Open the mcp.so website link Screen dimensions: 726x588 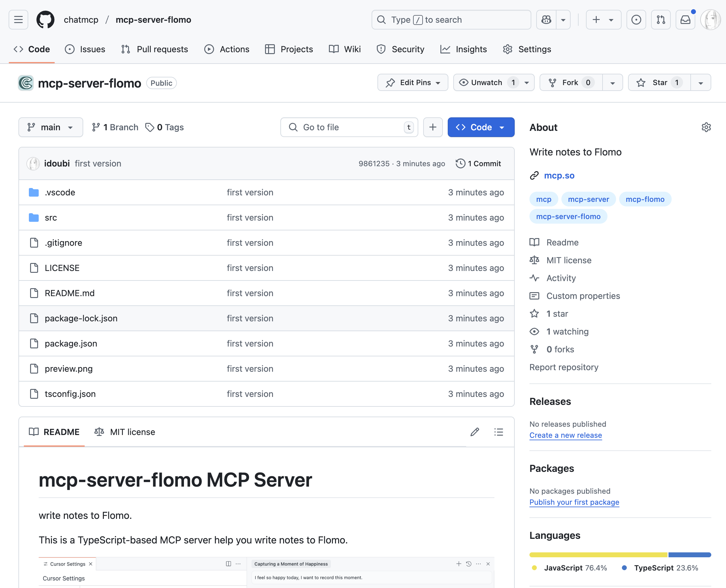pyautogui.click(x=559, y=175)
